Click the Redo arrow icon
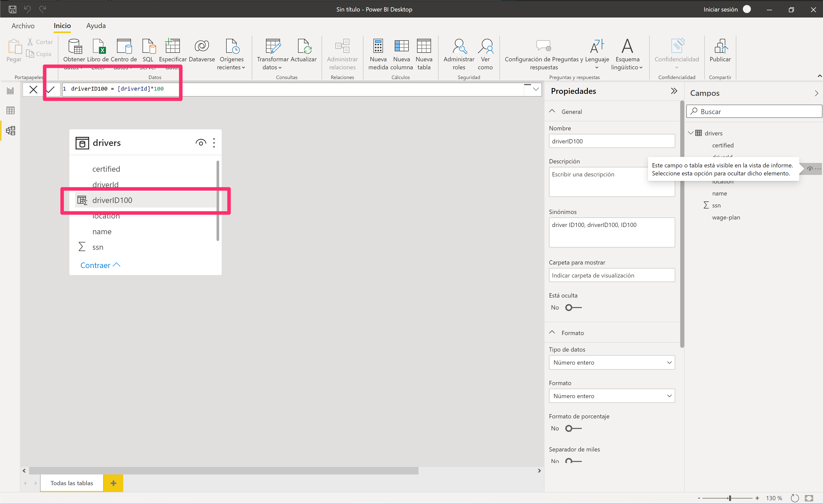This screenshot has height=504, width=823. tap(42, 9)
